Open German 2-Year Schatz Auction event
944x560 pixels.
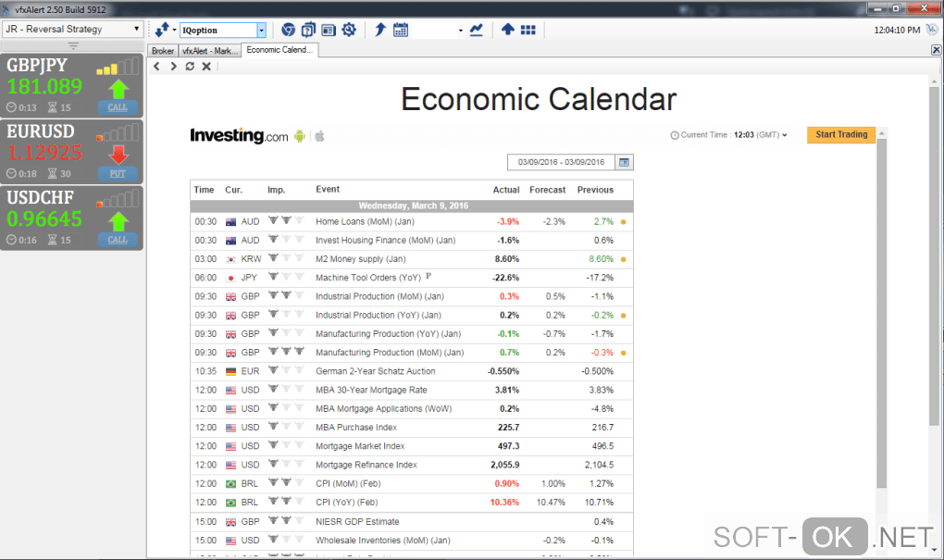click(376, 371)
